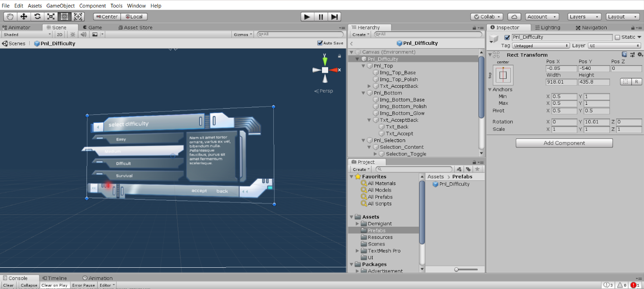The height and width of the screenshot is (289, 644).
Task: Select the Rect tool
Action: (x=64, y=17)
